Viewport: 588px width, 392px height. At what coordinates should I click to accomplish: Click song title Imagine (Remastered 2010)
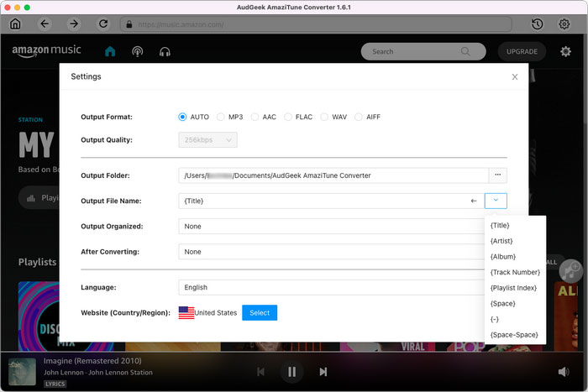92,360
